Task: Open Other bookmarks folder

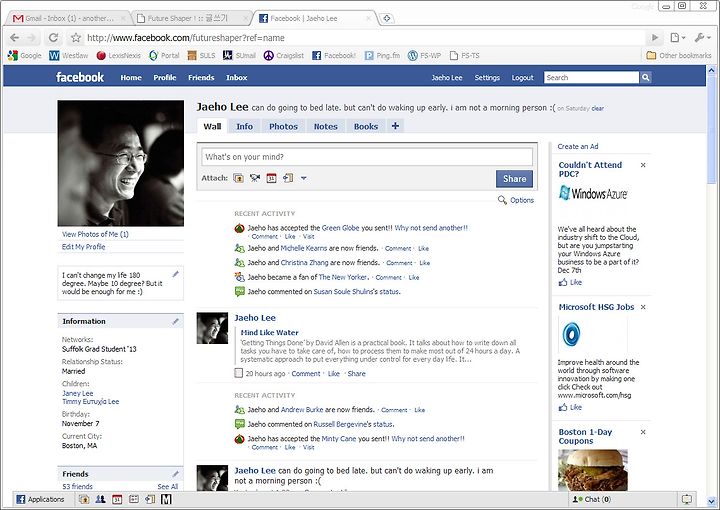Action: click(x=679, y=56)
